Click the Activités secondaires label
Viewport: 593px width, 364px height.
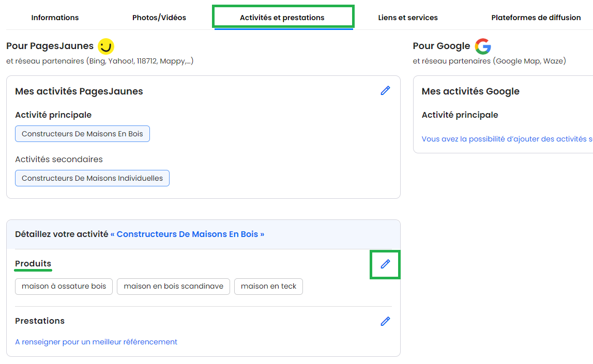pyautogui.click(x=59, y=160)
